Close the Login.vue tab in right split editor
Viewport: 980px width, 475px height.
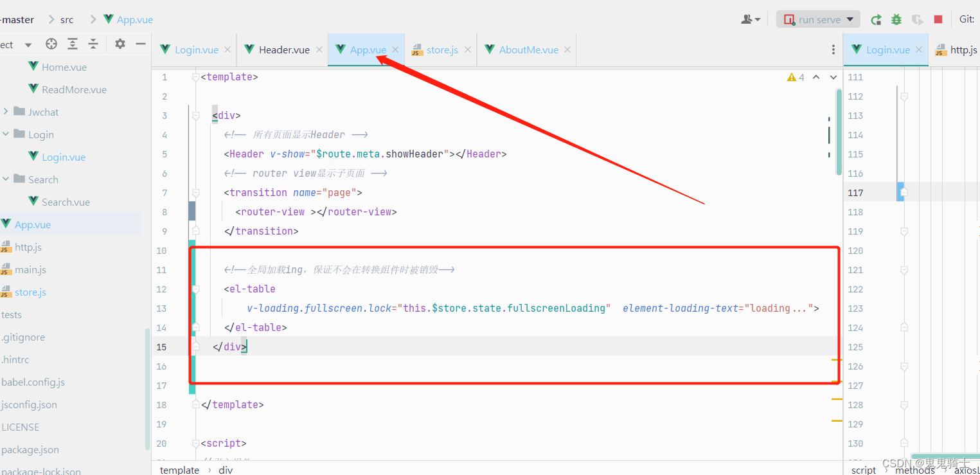[x=919, y=49]
